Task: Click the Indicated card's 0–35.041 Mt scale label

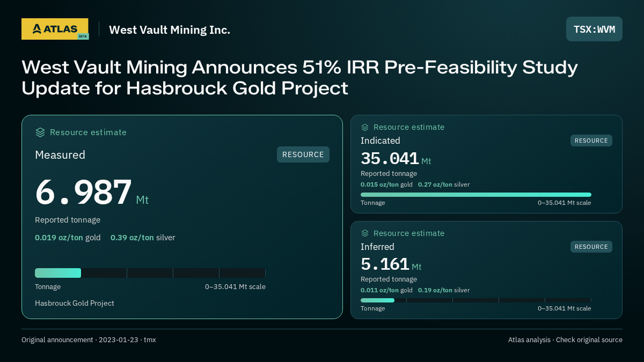Action: click(x=564, y=203)
